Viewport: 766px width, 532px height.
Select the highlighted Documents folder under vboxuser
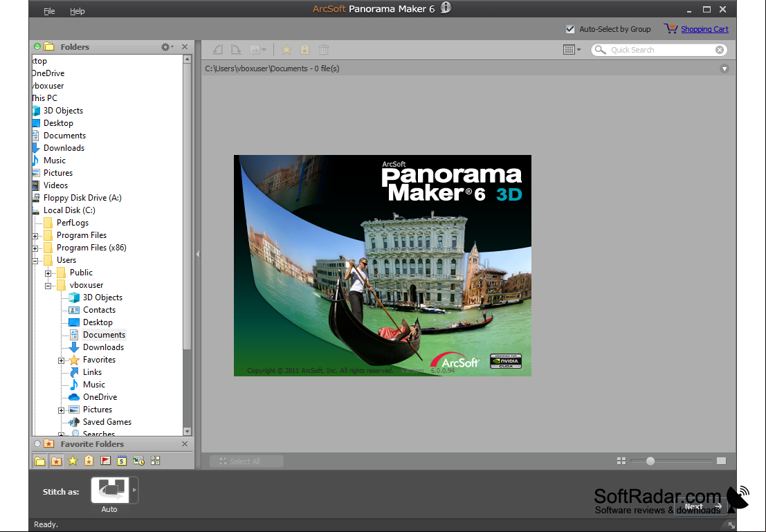[x=104, y=335]
